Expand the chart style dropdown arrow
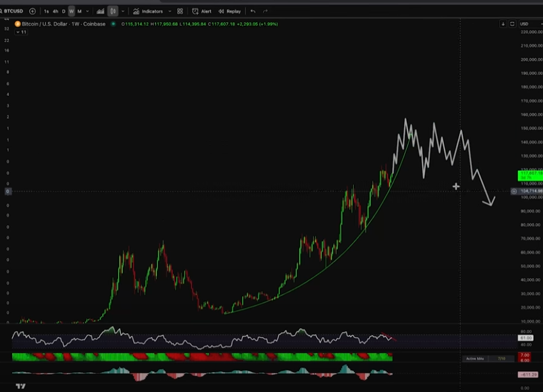 123,12
